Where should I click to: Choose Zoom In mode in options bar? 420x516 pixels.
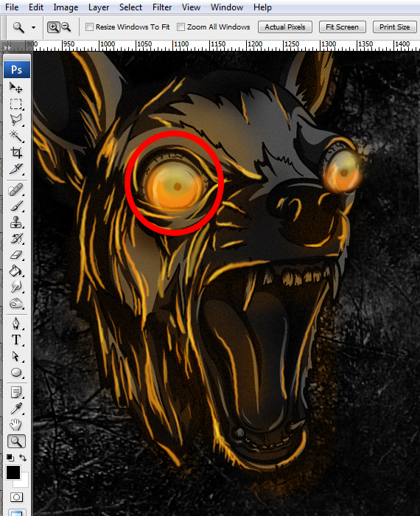pyautogui.click(x=53, y=27)
